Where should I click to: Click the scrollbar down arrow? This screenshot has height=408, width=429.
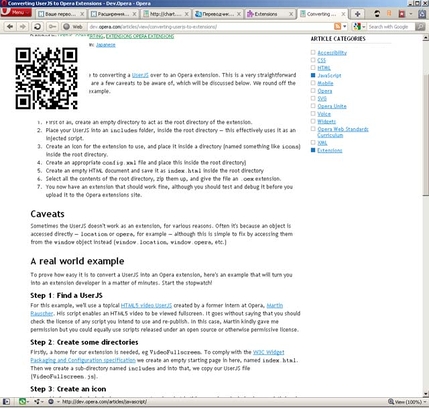426,394
